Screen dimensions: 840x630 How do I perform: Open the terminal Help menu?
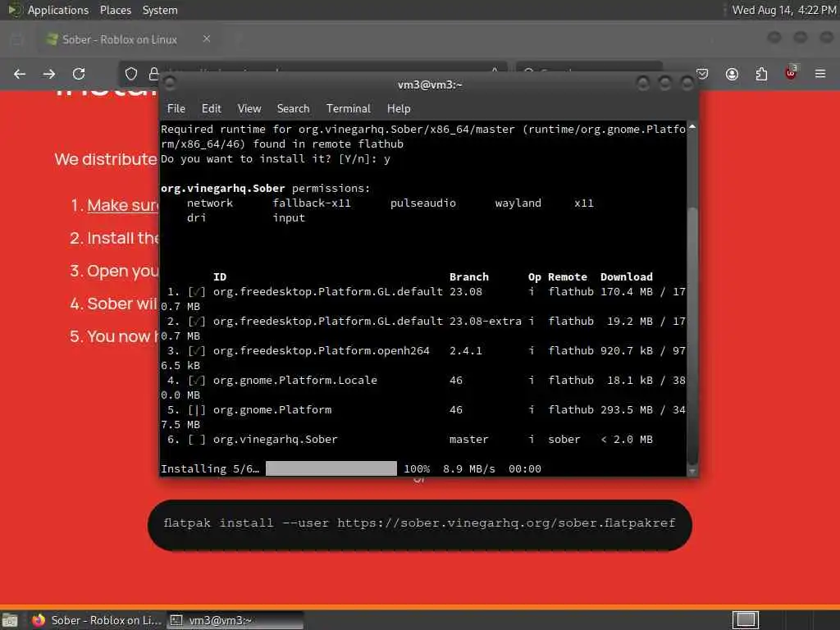(399, 109)
